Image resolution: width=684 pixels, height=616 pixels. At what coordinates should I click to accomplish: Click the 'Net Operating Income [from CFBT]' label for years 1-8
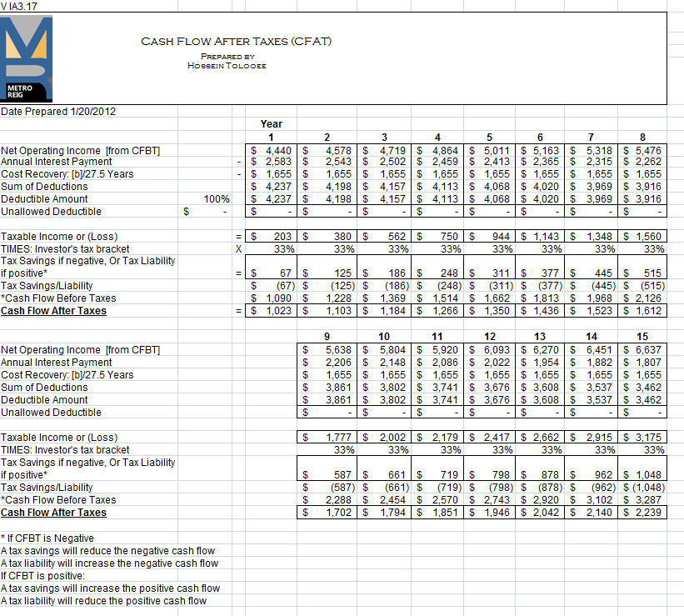pos(80,151)
